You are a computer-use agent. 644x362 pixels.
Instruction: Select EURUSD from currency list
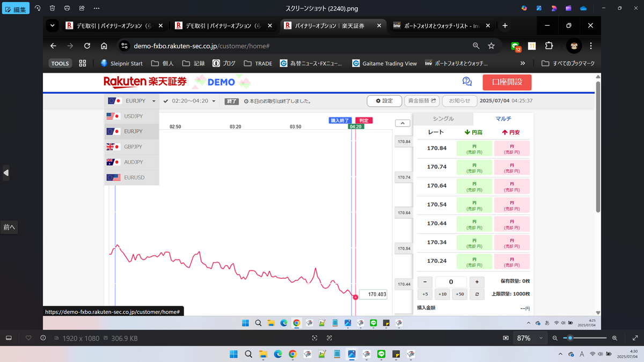point(132,178)
